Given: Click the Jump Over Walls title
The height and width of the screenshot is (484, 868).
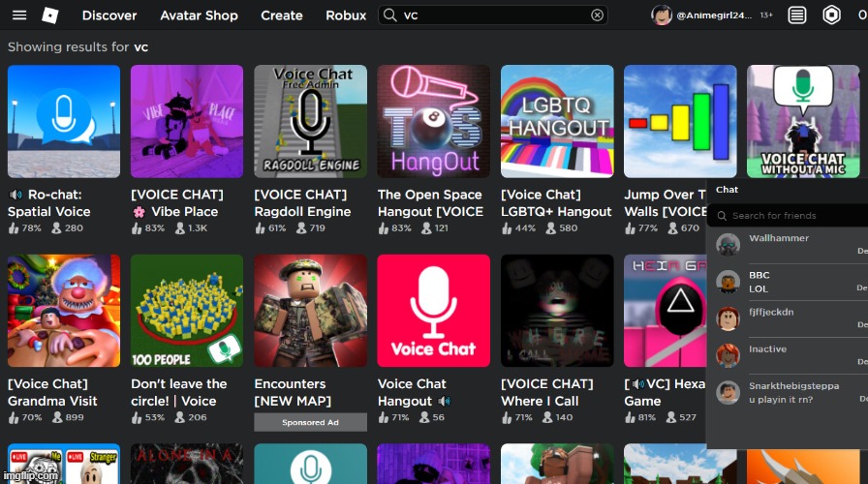Looking at the screenshot, I should (665, 203).
